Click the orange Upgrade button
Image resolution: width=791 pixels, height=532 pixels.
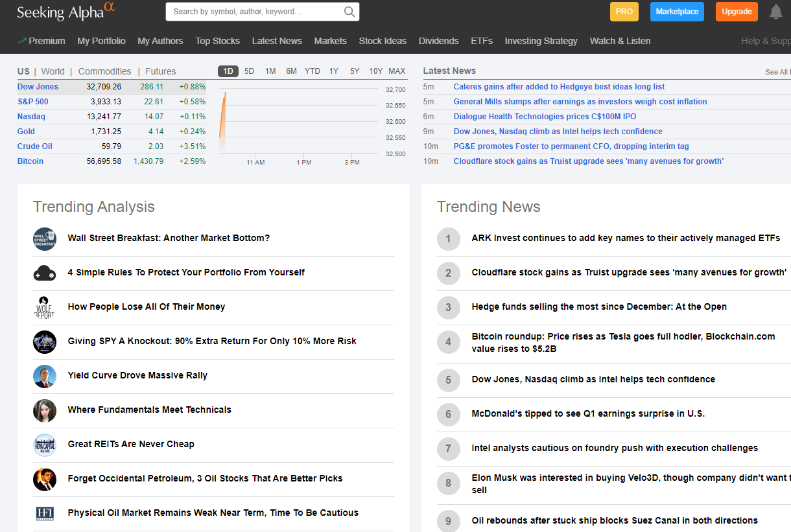coord(737,12)
